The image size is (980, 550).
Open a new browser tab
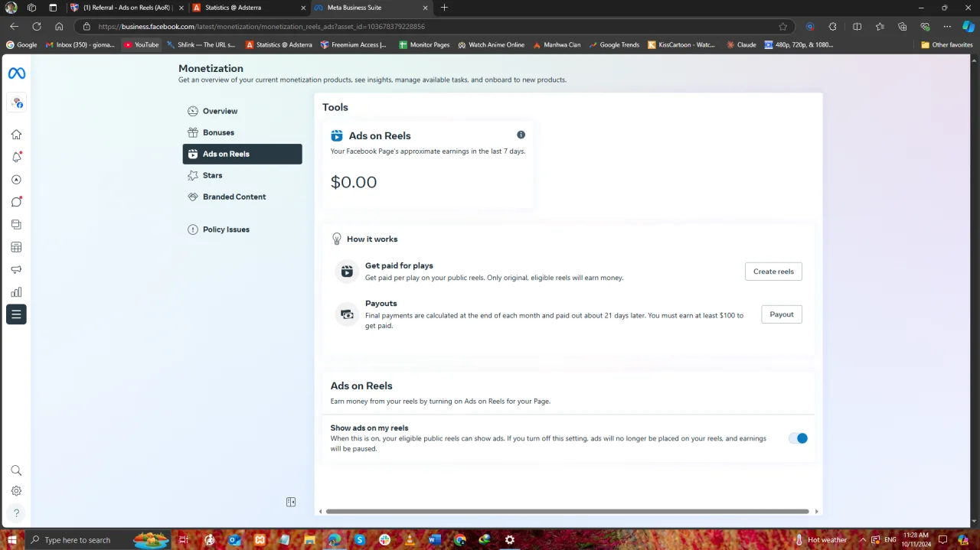pyautogui.click(x=444, y=8)
